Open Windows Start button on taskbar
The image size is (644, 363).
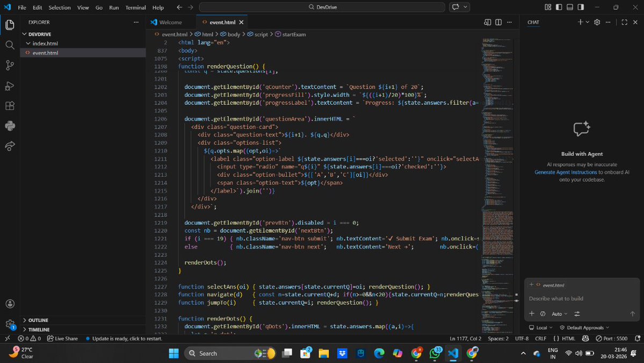(173, 353)
